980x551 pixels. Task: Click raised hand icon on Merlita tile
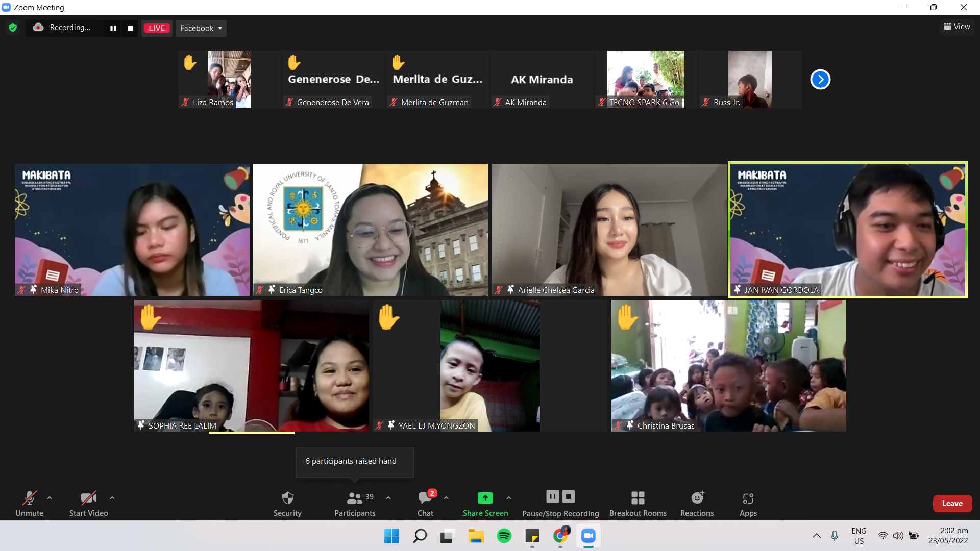point(398,62)
